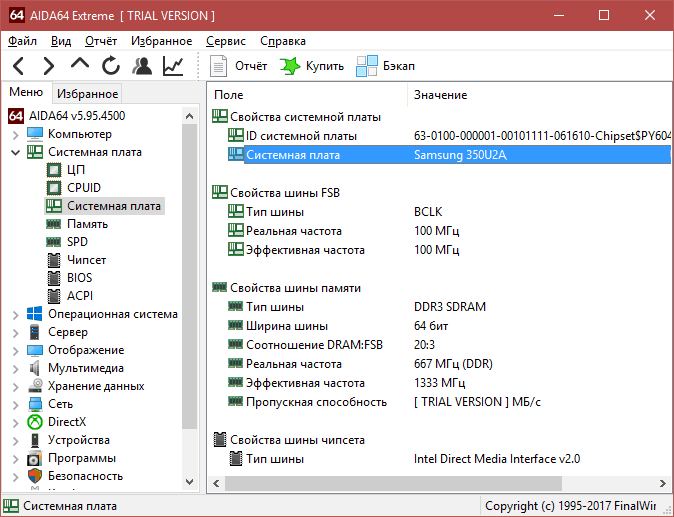674x517 pixels.
Task: Click the horizontal scrollbar right arrow
Action: (x=663, y=483)
